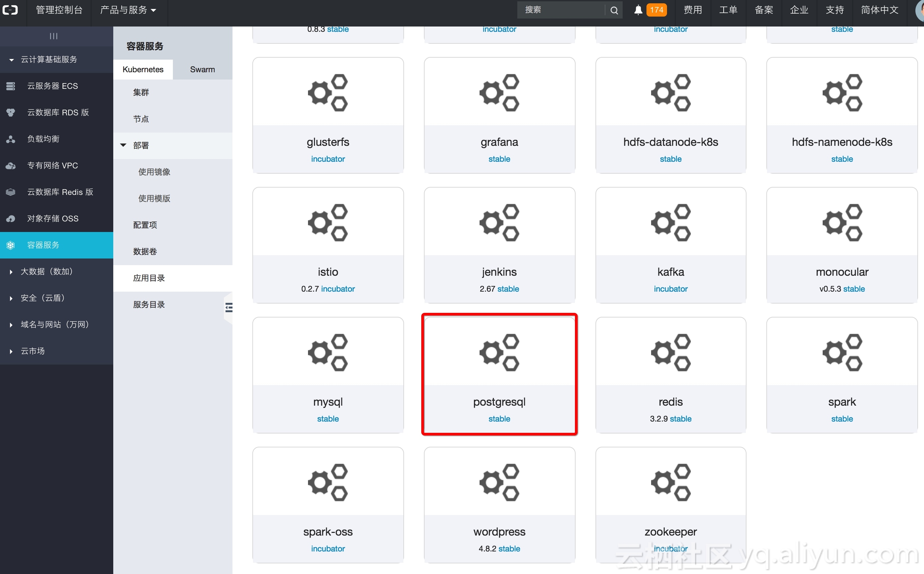Click the sidebar collapse handle icon
Viewport: 924px width, 574px height.
point(229,307)
